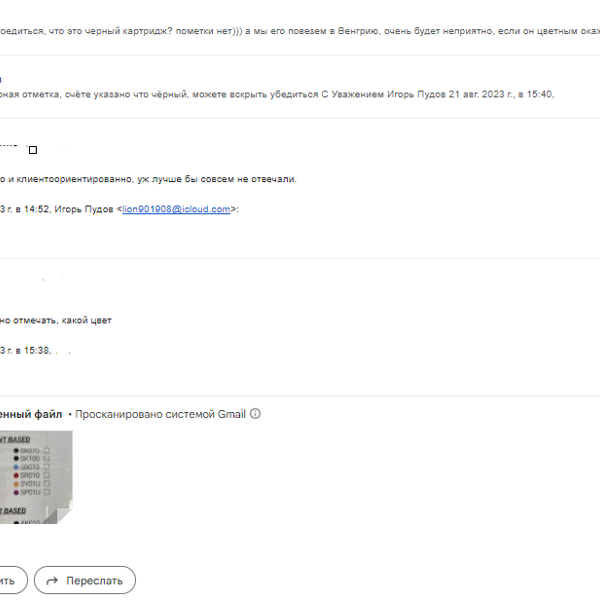Click the blue dot next to SB010
Screen dimensions: 600x600
[16, 467]
